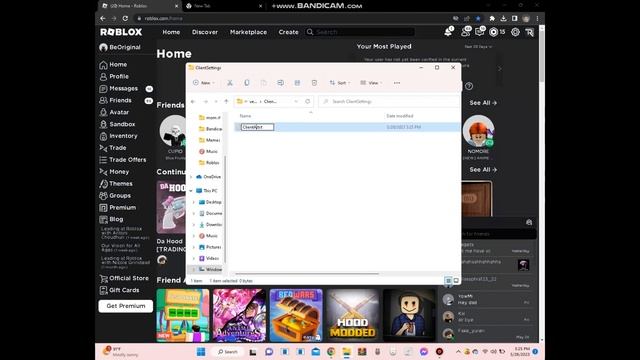Viewport: 640px width, 360px height.
Task: Open the Messenger taskbar icon
Action: coord(424,351)
